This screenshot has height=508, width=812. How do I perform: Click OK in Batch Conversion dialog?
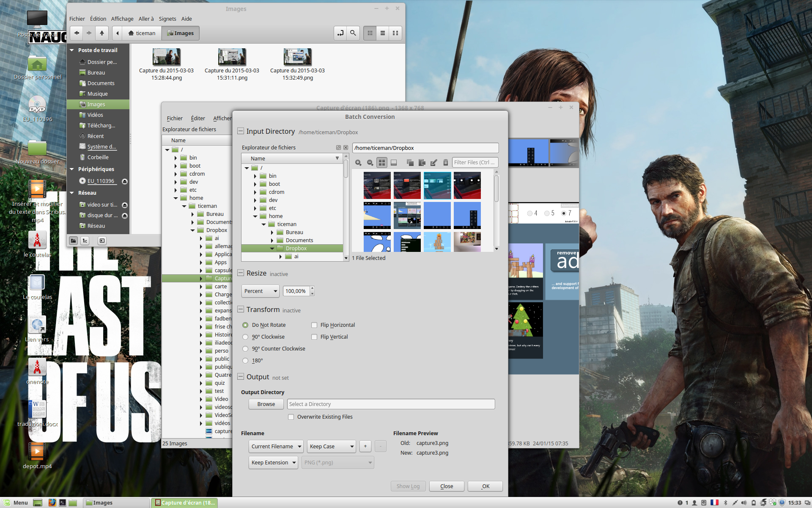click(485, 486)
